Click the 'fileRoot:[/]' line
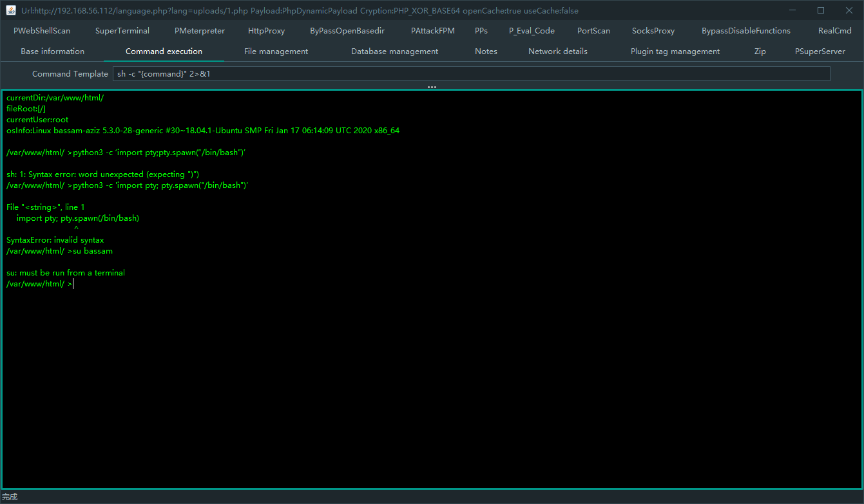The width and height of the screenshot is (864, 504). [26, 109]
